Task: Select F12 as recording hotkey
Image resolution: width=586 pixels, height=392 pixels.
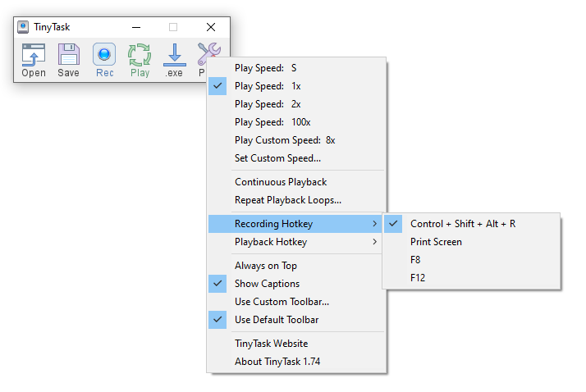Action: pyautogui.click(x=472, y=278)
